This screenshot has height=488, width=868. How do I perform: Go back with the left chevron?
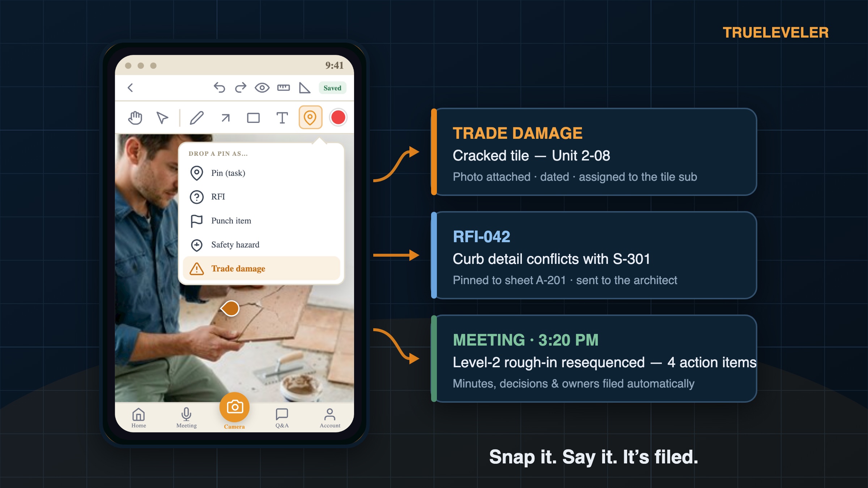pos(131,88)
